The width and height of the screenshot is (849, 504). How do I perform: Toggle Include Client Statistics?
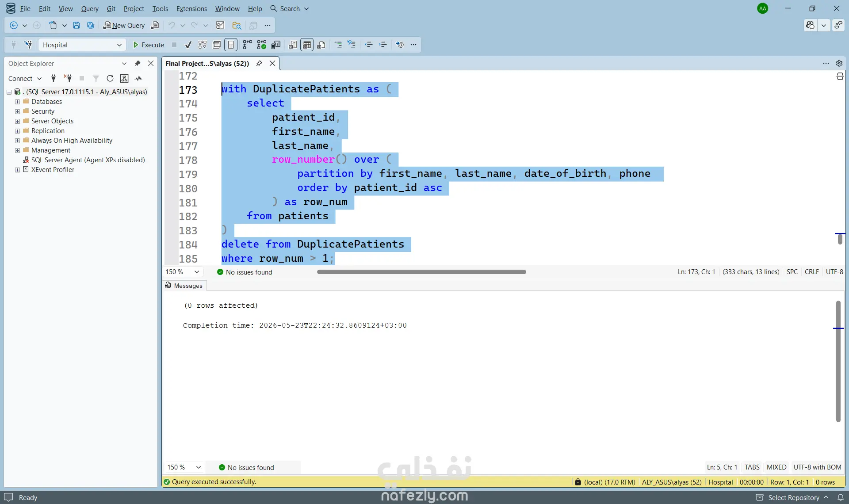click(x=276, y=45)
